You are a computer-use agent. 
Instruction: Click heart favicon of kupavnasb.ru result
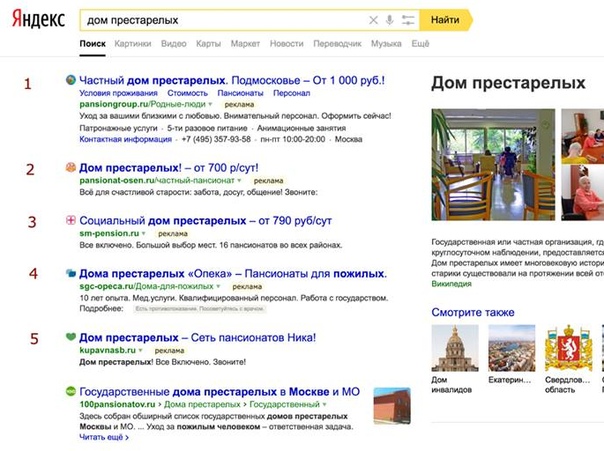(70, 337)
